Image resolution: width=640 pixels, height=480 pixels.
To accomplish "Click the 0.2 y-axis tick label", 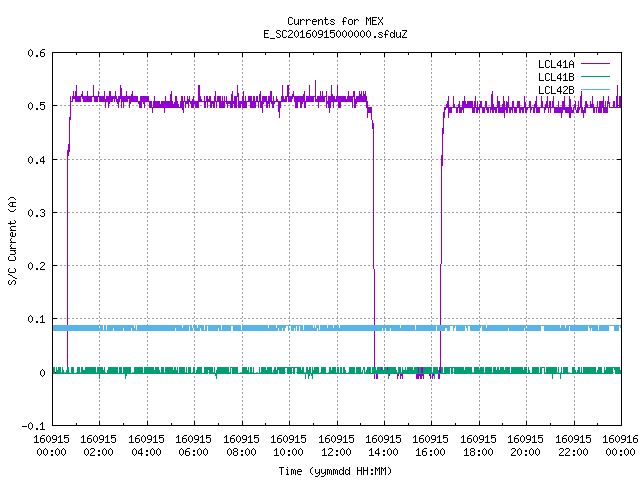I will [x=36, y=266].
